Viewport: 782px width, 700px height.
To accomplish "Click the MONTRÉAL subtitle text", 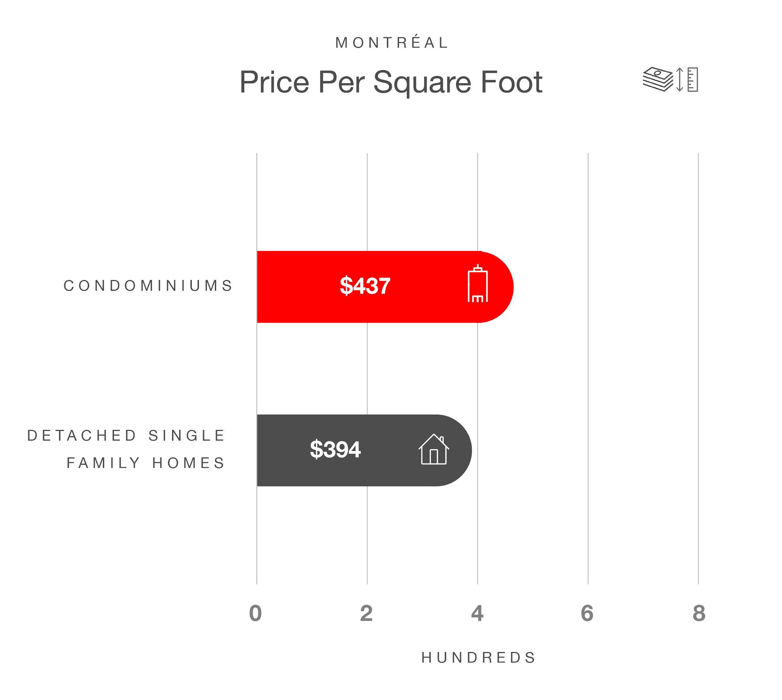I will point(392,43).
